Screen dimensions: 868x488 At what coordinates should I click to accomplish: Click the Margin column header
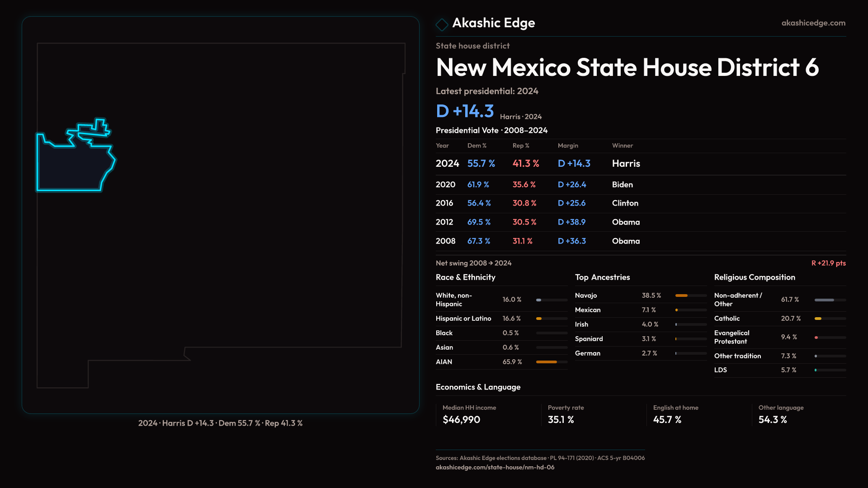tap(567, 145)
